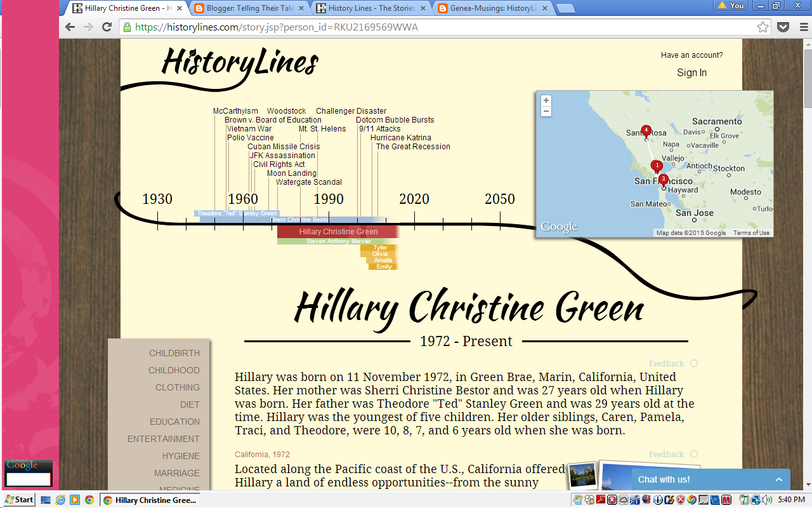
Task: Jump to the Clothing section
Action: pos(178,387)
